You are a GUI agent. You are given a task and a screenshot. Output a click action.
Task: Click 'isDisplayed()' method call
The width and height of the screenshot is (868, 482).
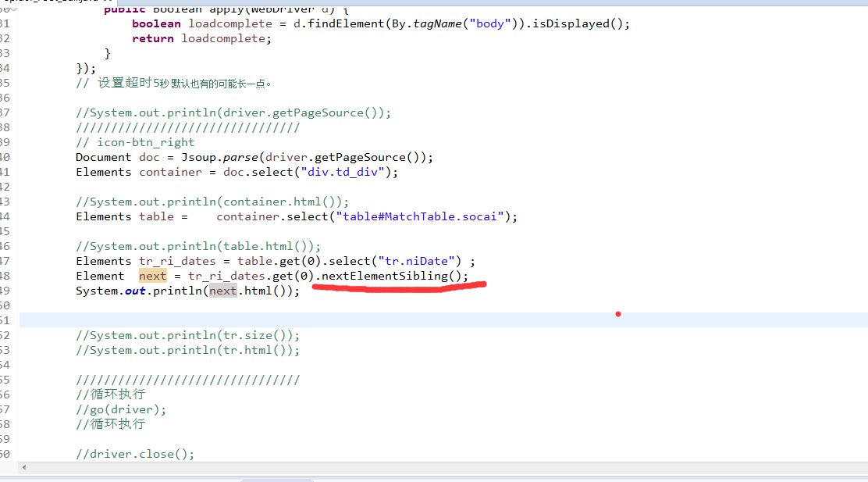578,23
